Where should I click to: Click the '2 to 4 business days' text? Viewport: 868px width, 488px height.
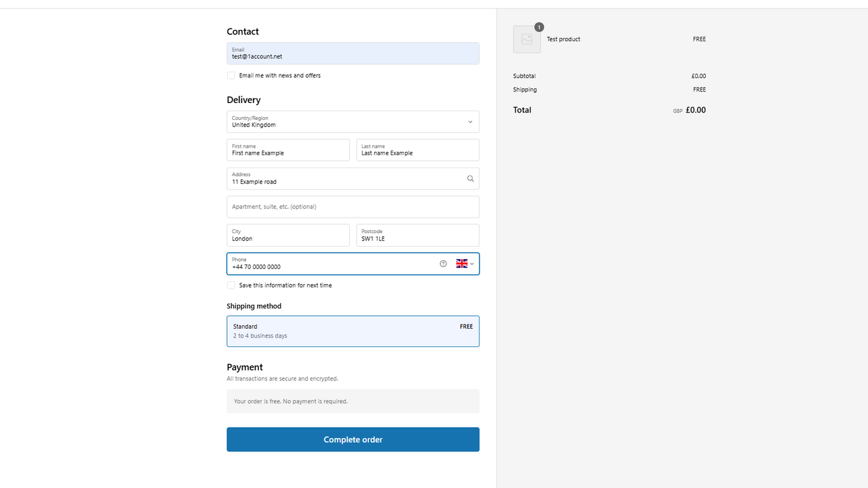coord(260,336)
